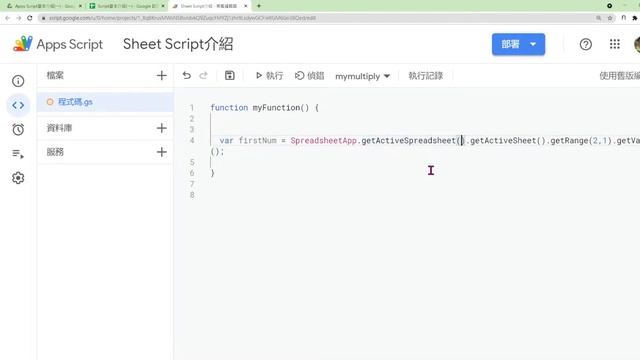
Task: Click on var firstNum in code
Action: (248, 140)
